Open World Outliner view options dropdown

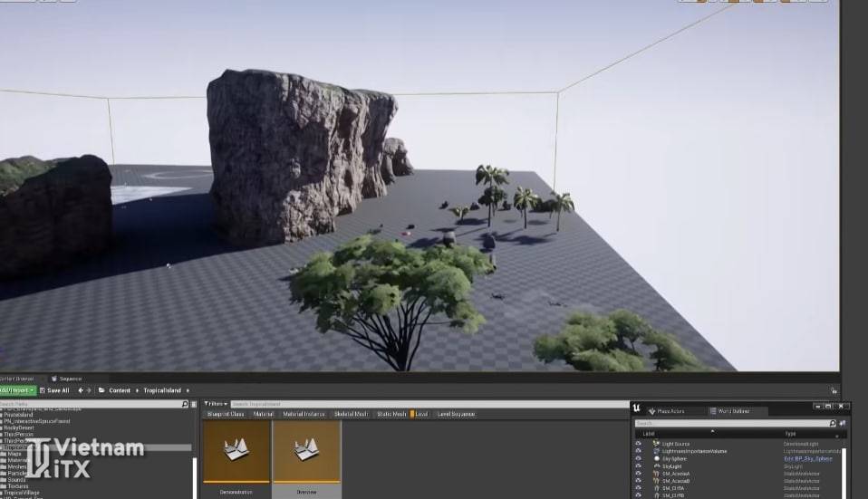[836, 436]
